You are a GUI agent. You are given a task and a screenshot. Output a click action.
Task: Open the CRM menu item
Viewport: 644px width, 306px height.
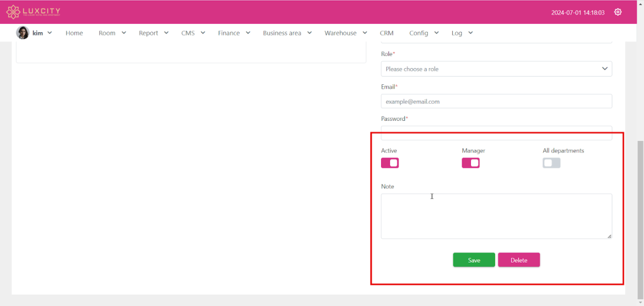pyautogui.click(x=386, y=33)
